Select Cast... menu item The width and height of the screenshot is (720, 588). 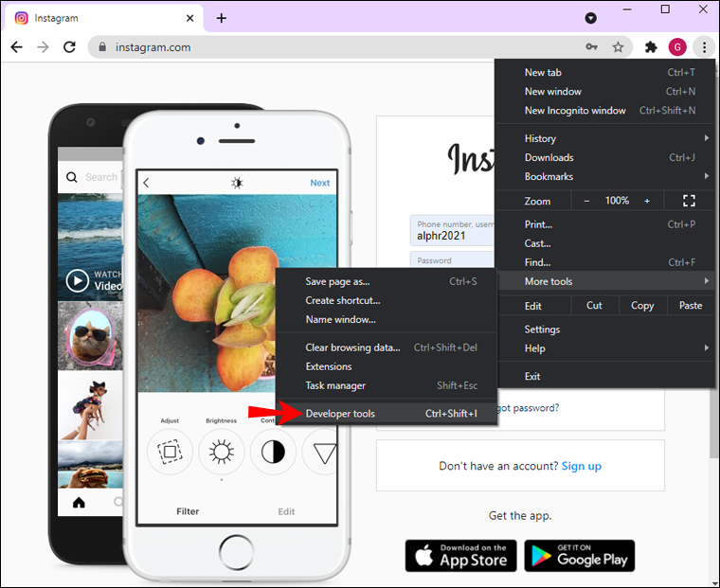604,243
